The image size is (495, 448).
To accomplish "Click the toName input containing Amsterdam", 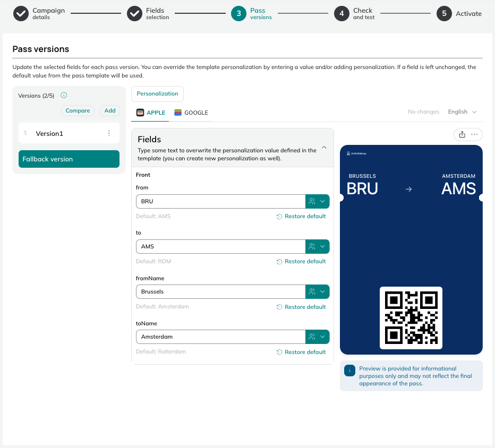I will 220,337.
